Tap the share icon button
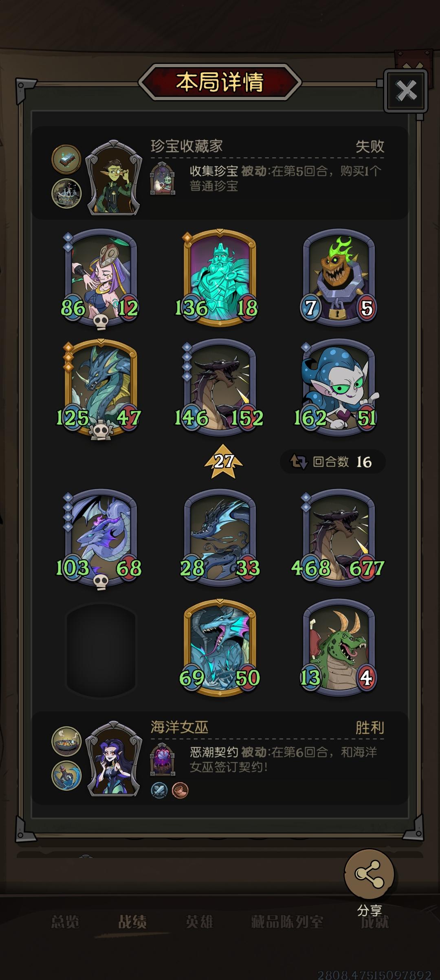 click(369, 874)
